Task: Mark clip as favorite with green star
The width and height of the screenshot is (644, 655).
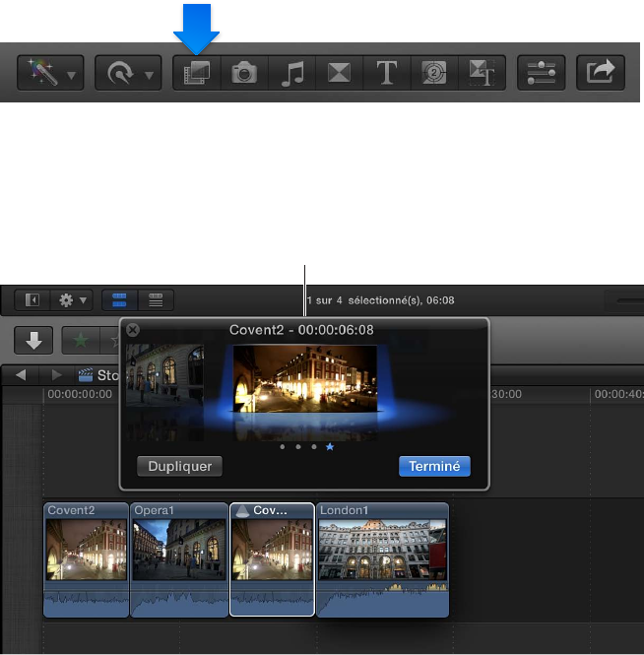Action: click(81, 341)
